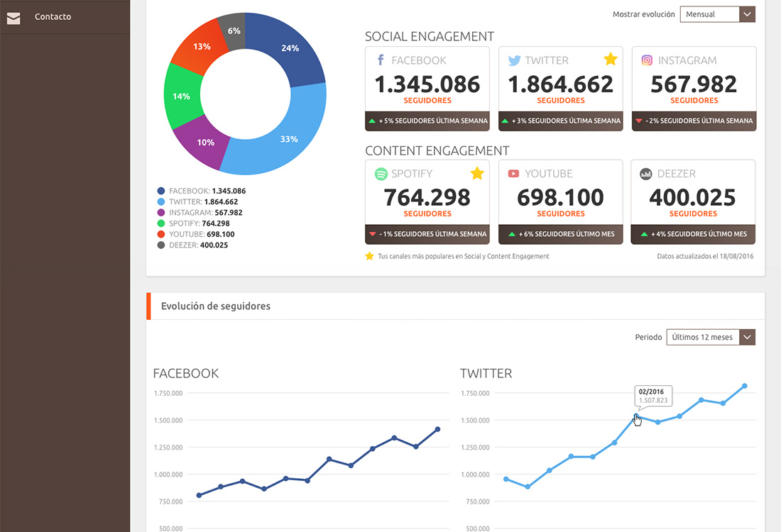Click the green Spotify legend dot

(x=161, y=223)
